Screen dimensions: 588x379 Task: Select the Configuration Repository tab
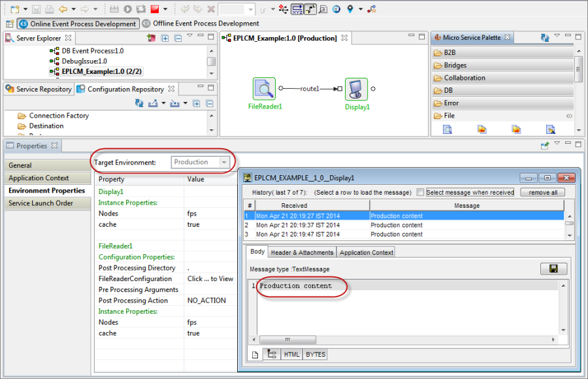pos(125,89)
